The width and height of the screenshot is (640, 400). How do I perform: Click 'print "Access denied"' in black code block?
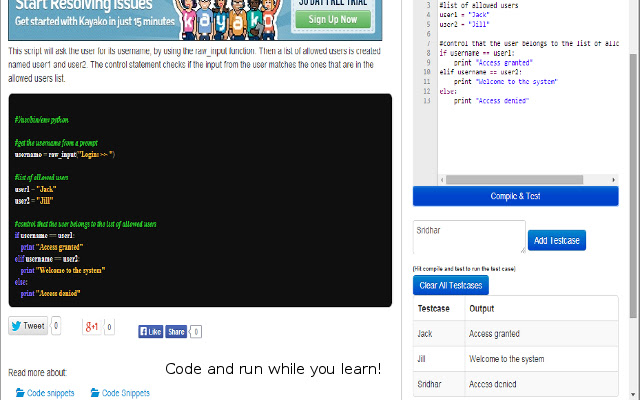tap(50, 293)
